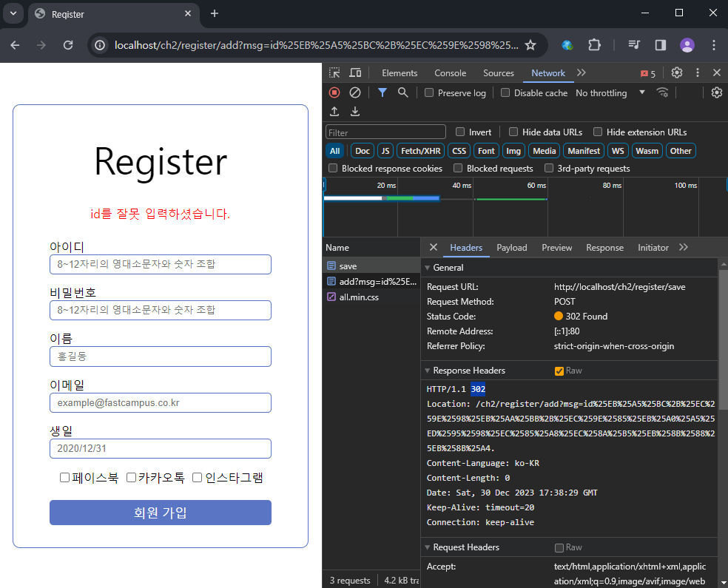Image resolution: width=728 pixels, height=588 pixels.
Task: Open Network panel settings gear
Action: [x=717, y=92]
